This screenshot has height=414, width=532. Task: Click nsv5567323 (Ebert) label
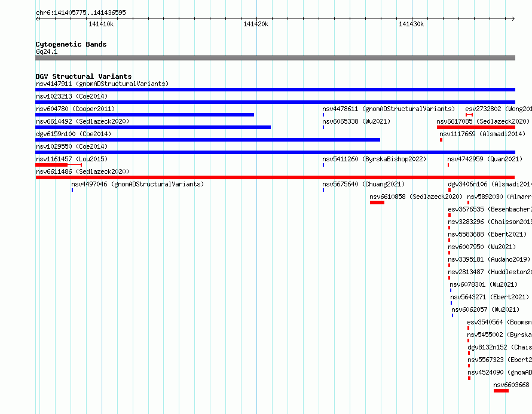[500, 360]
